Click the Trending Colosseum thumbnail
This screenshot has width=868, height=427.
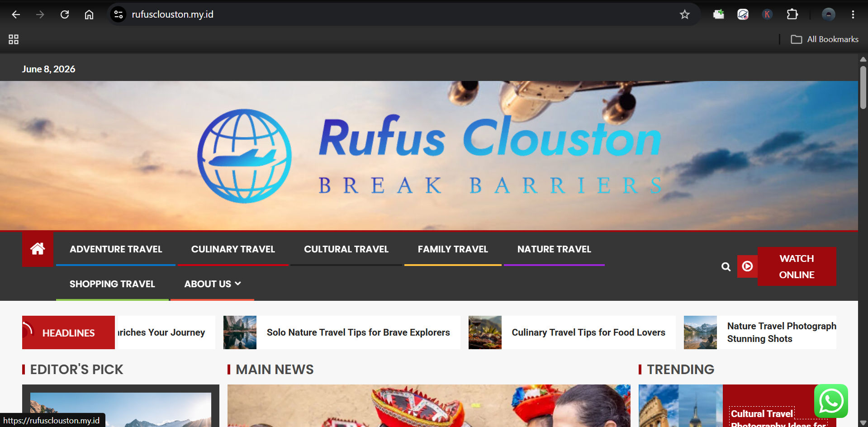click(x=681, y=406)
